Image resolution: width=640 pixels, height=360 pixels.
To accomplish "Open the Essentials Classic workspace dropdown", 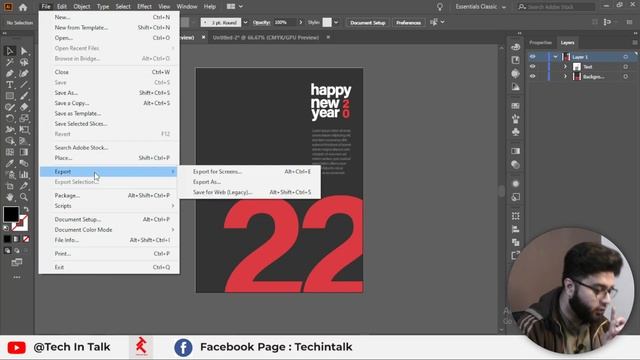I will point(480,7).
